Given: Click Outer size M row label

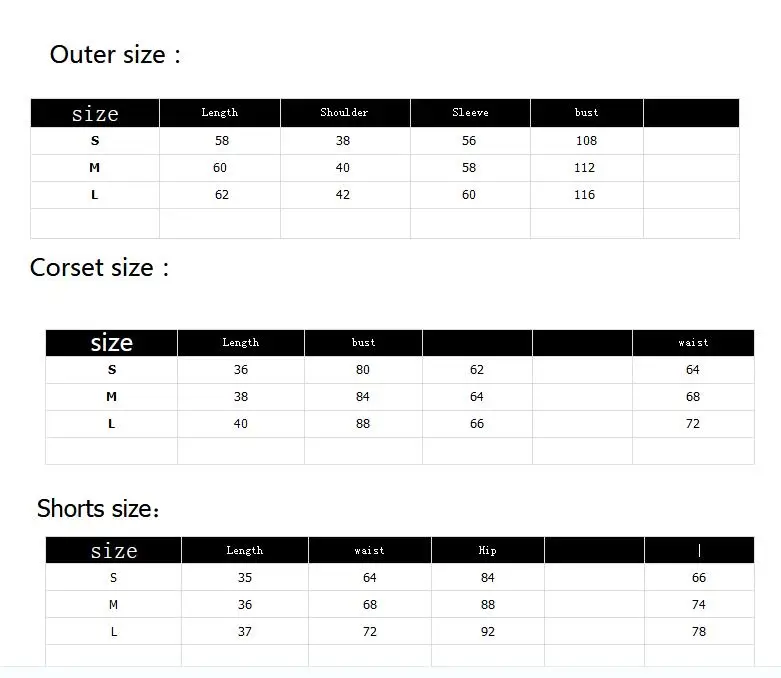Looking at the screenshot, I should pos(95,168).
